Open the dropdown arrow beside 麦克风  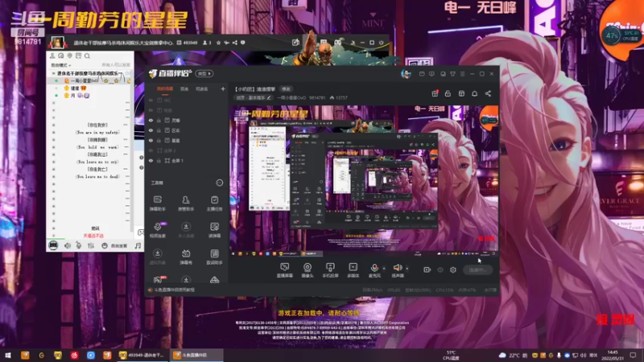tap(384, 269)
